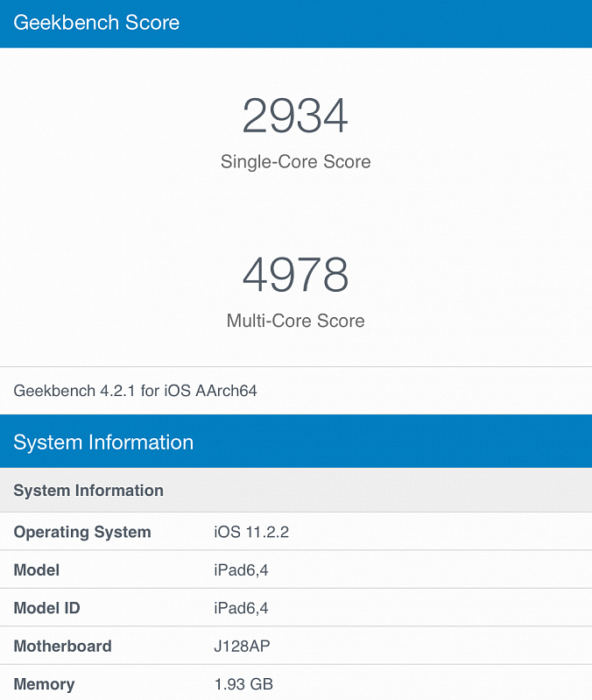
Task: Select the gray System Information subheading
Action: (88, 491)
